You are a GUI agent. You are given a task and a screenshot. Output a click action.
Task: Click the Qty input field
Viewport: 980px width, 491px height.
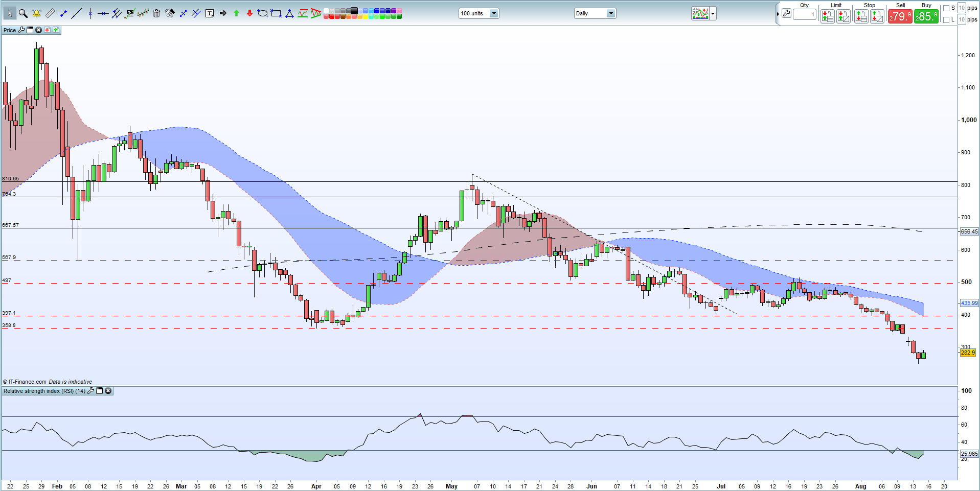804,14
